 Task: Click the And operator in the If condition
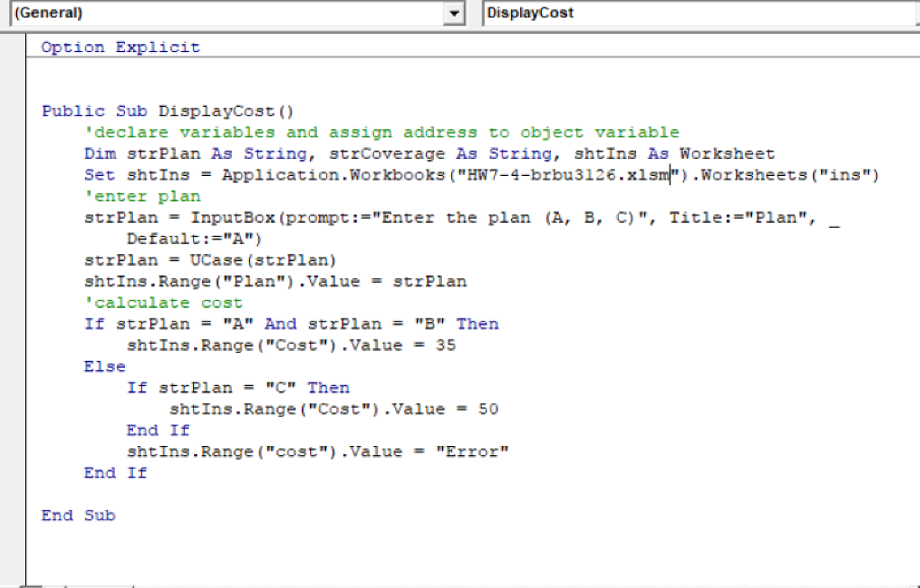click(x=280, y=324)
